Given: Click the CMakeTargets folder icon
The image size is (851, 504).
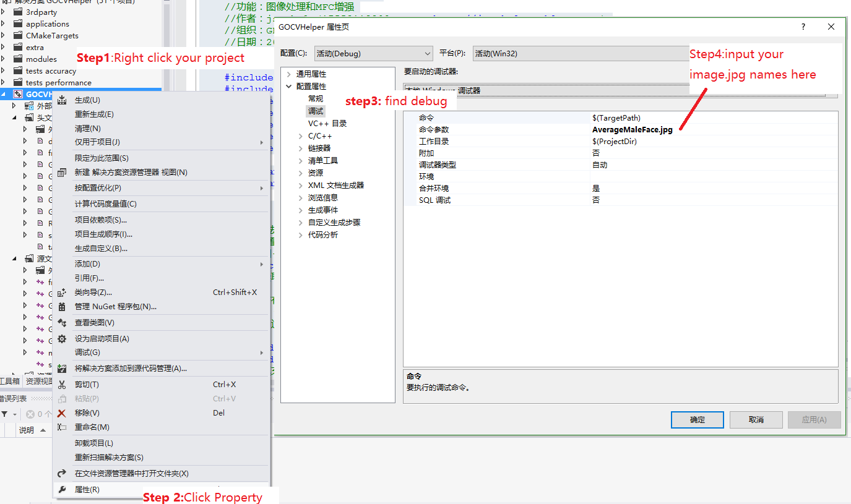Looking at the screenshot, I should click(x=17, y=36).
